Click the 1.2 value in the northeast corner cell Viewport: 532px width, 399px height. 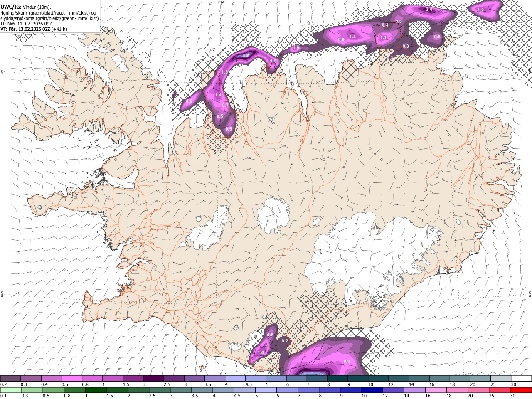click(x=481, y=10)
